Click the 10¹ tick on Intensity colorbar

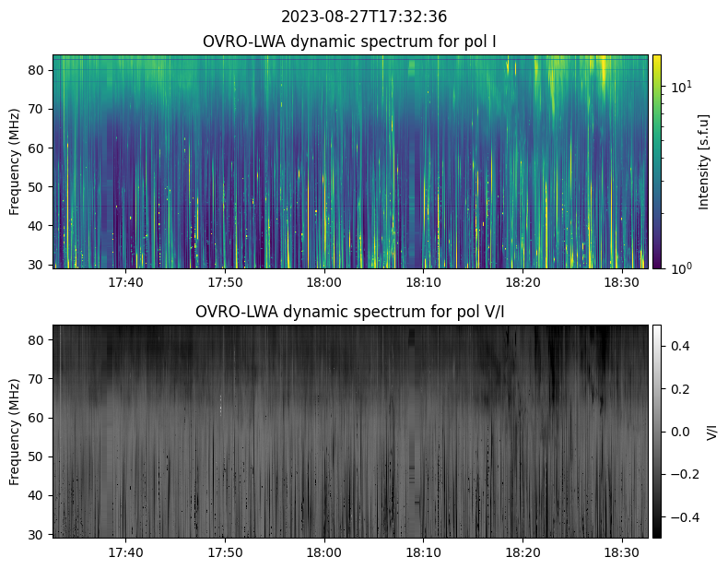(x=680, y=87)
